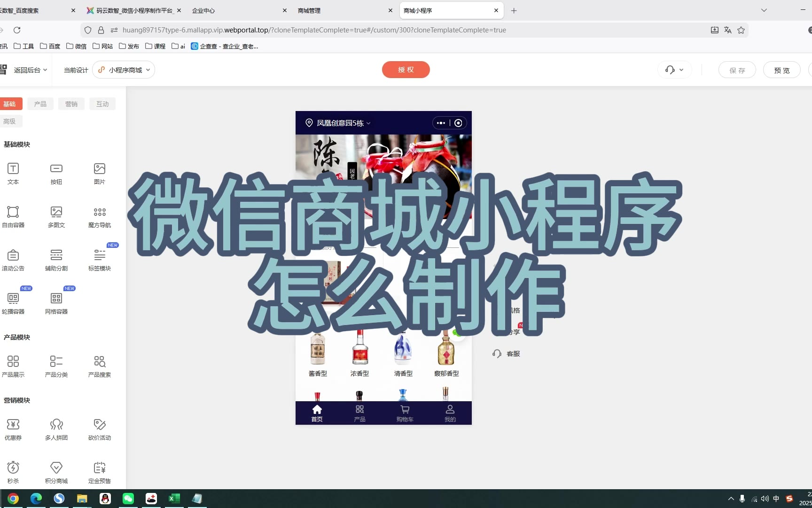Click the 保存 save button
Viewport: 812px width, 508px height.
point(737,70)
